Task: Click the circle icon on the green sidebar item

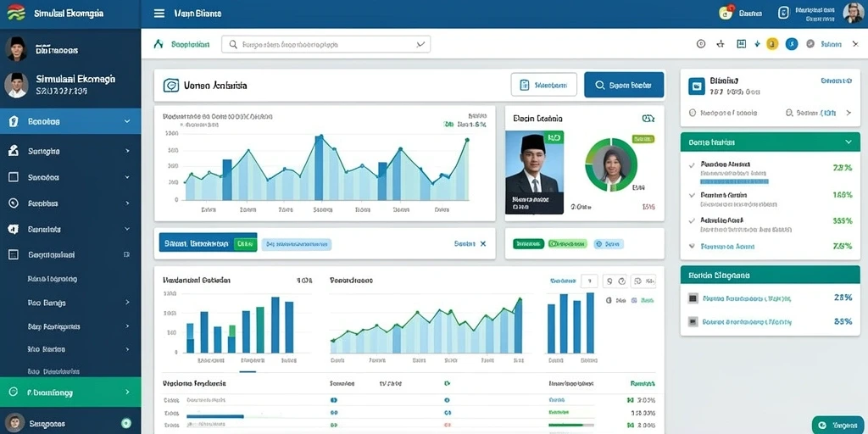Action: coord(14,392)
